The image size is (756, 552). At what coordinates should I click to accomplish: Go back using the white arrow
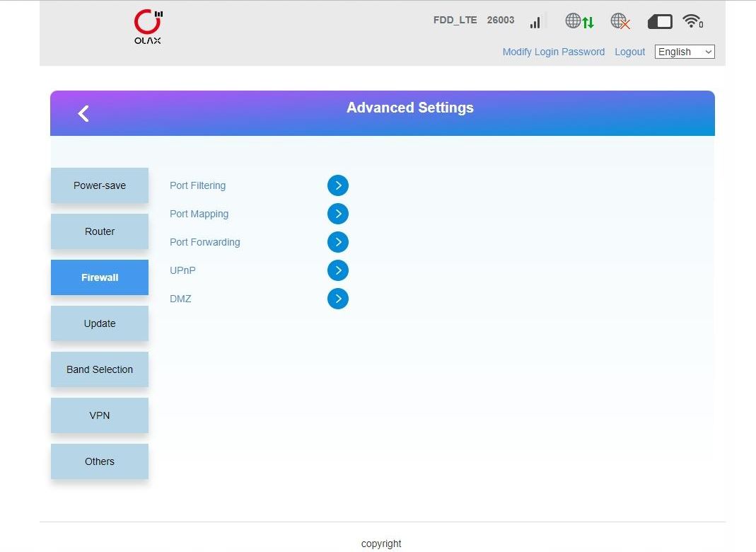[83, 113]
